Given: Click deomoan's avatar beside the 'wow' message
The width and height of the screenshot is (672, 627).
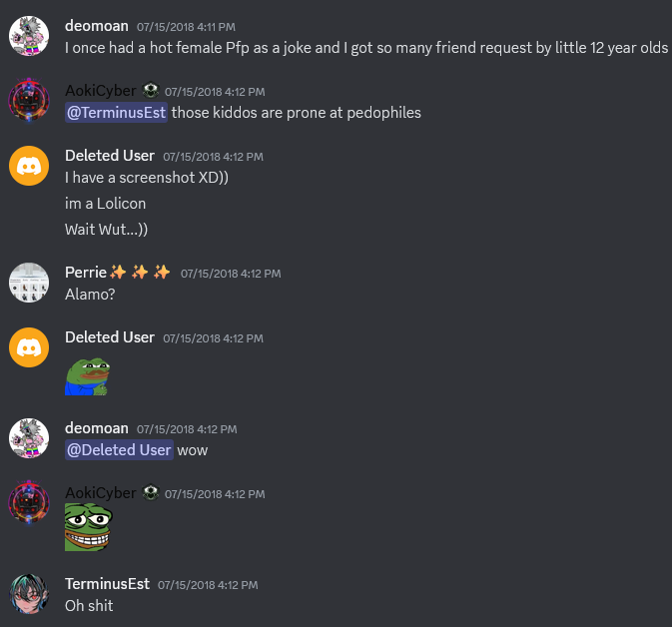Looking at the screenshot, I should 29,438.
